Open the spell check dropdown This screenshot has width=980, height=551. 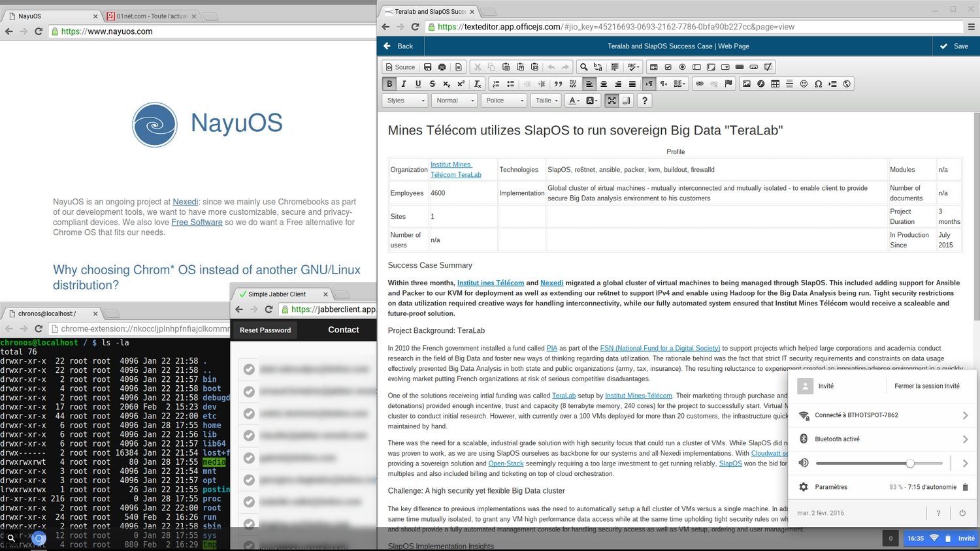click(633, 67)
